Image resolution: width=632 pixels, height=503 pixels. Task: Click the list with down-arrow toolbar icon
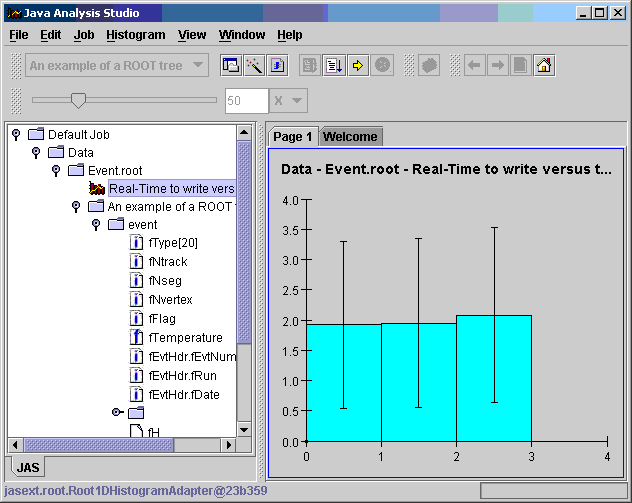pyautogui.click(x=334, y=66)
